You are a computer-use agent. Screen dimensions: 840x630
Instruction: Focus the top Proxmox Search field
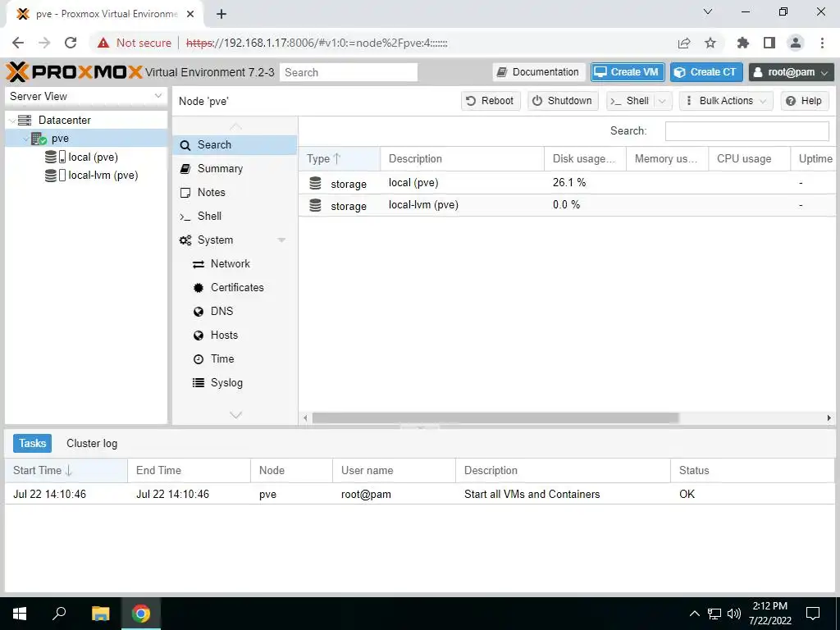pyautogui.click(x=348, y=72)
